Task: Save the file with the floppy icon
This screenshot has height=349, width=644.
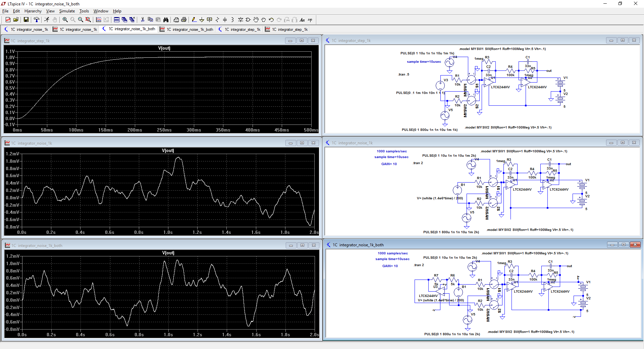Action: [x=26, y=20]
